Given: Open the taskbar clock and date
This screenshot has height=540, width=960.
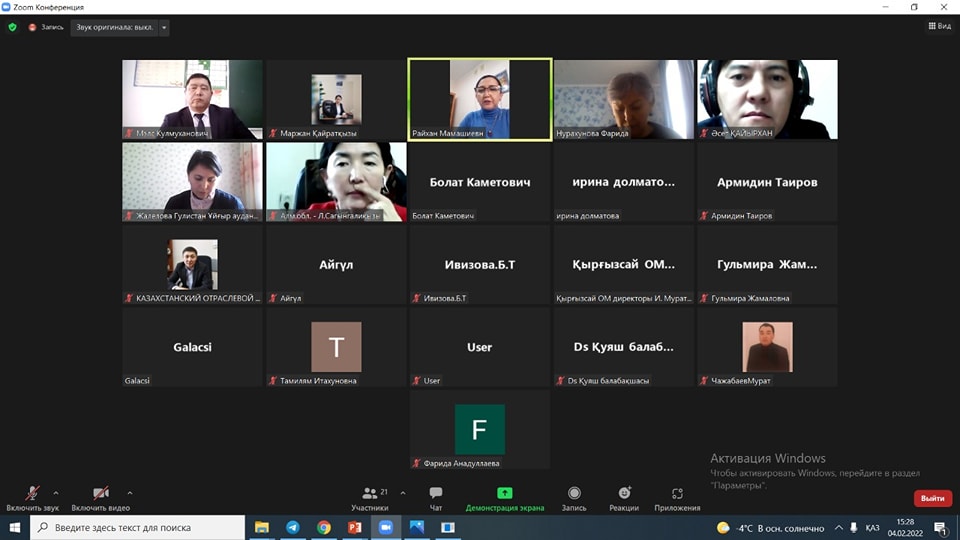Looking at the screenshot, I should pyautogui.click(x=906, y=527).
